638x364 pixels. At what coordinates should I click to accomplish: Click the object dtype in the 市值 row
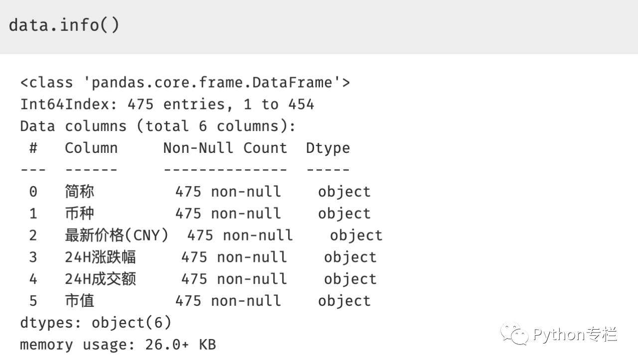click(x=344, y=301)
